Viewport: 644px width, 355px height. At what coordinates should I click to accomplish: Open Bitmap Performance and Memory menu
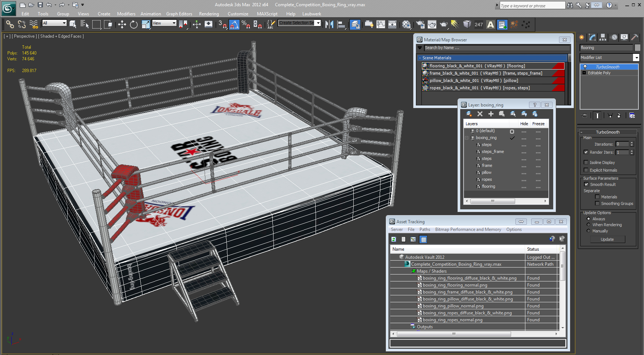(468, 229)
